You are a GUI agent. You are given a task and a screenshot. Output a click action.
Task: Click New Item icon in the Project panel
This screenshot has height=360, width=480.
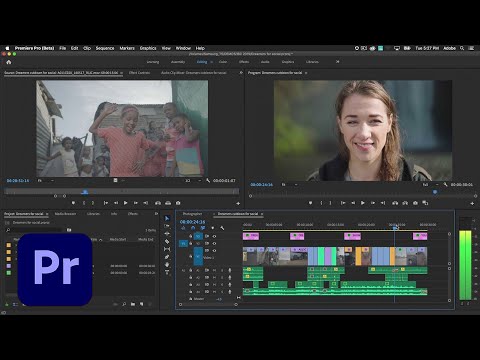pos(141,304)
